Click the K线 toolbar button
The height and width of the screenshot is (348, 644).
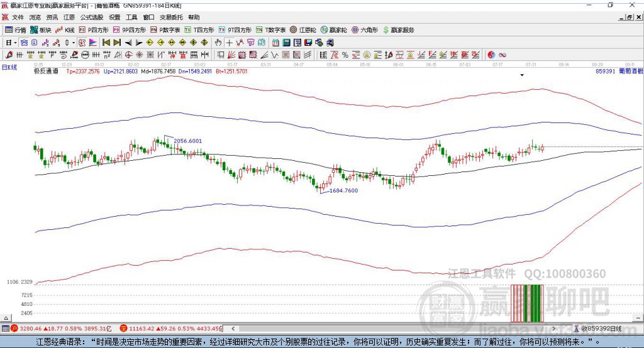point(65,30)
